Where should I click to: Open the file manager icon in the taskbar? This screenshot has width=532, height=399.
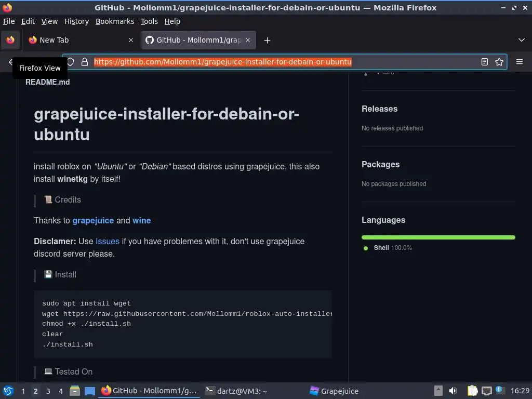pos(75,391)
